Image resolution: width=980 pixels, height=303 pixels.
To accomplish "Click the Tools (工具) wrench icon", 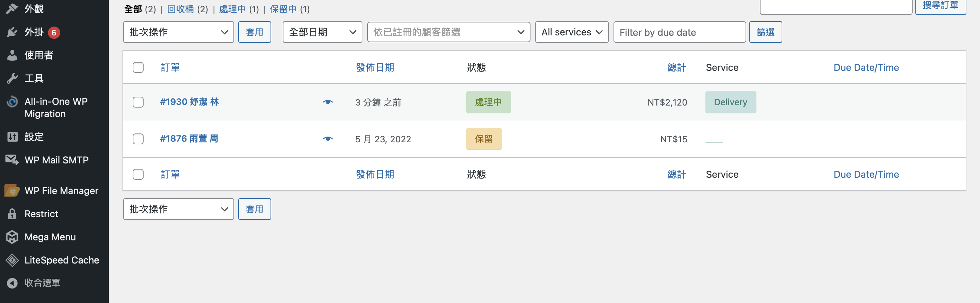I will 12,78.
